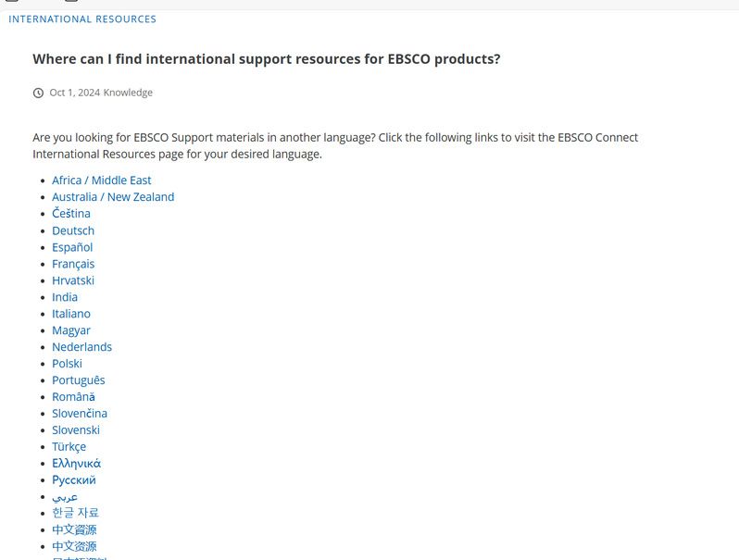Select the Română link
The width and height of the screenshot is (739, 560).
tap(73, 397)
